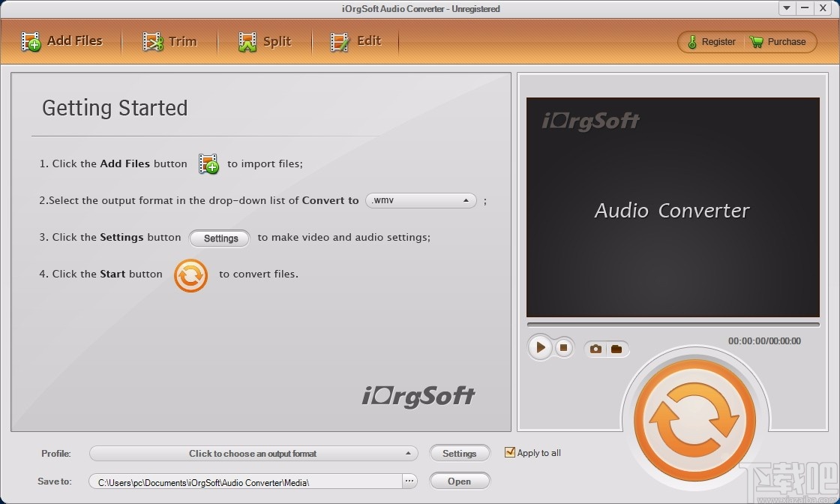This screenshot has width=840, height=504.
Task: Take a snapshot with the camera icon
Action: click(595, 348)
